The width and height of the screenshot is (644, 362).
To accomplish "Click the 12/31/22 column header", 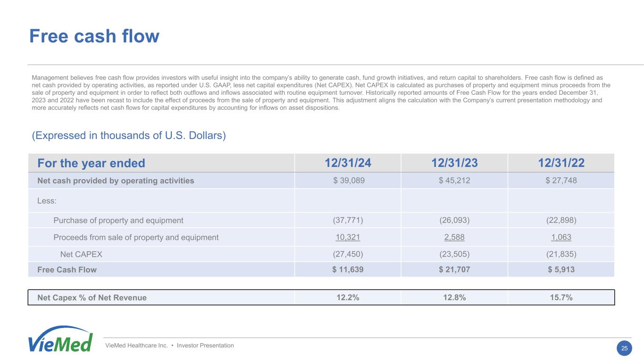I will point(561,163).
